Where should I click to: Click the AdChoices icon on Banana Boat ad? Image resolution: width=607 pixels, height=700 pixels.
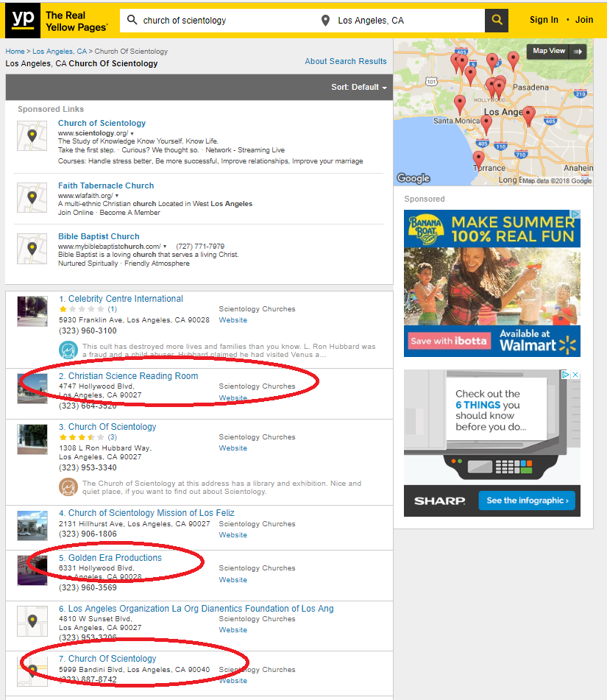click(576, 214)
